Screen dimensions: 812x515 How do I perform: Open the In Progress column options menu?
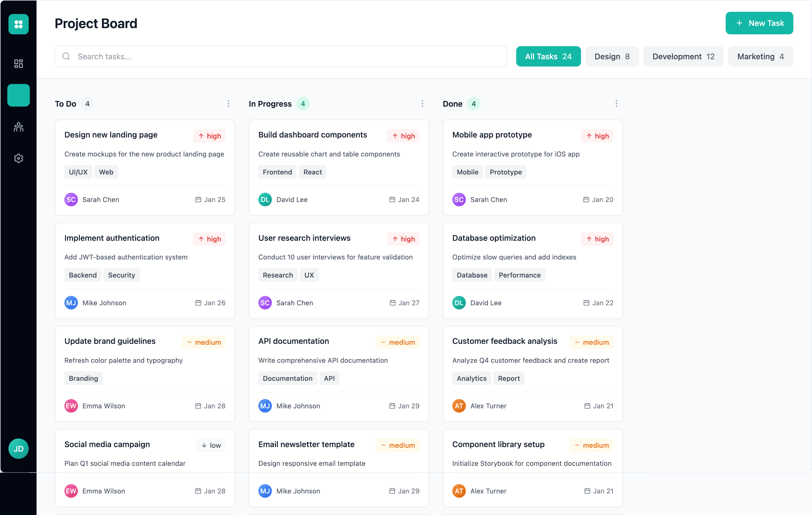click(422, 104)
